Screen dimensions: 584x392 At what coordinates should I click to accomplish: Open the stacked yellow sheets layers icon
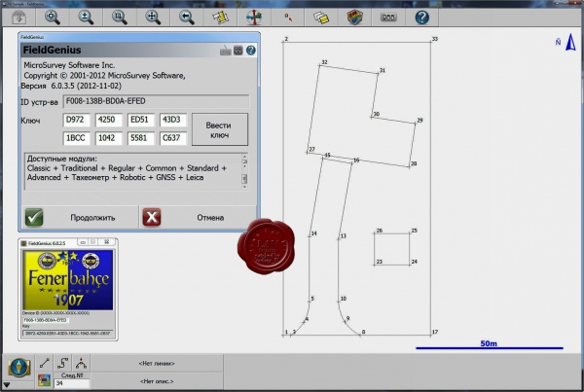point(321,18)
